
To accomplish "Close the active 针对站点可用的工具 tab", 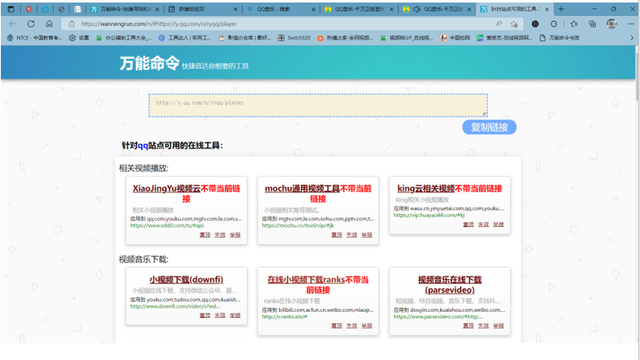I will click(x=547, y=9).
